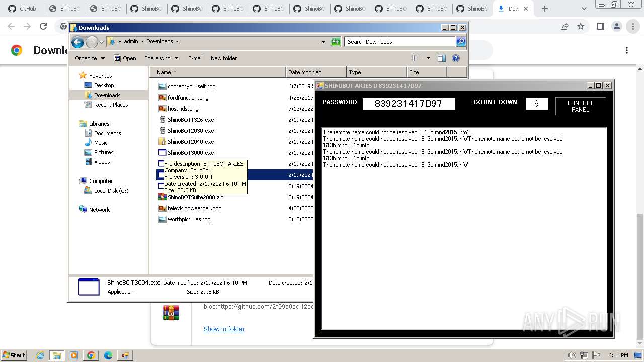Click the WinRAR icon on Downloads page
644x362 pixels.
tap(171, 313)
